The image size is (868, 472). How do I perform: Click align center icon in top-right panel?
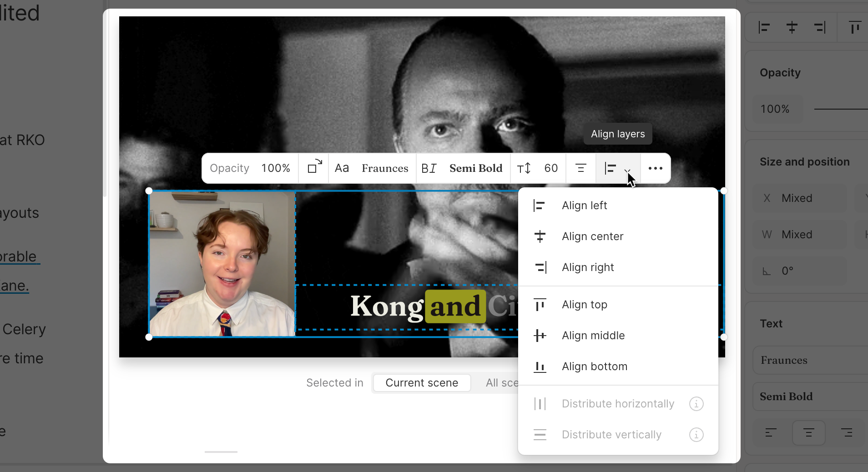point(792,28)
